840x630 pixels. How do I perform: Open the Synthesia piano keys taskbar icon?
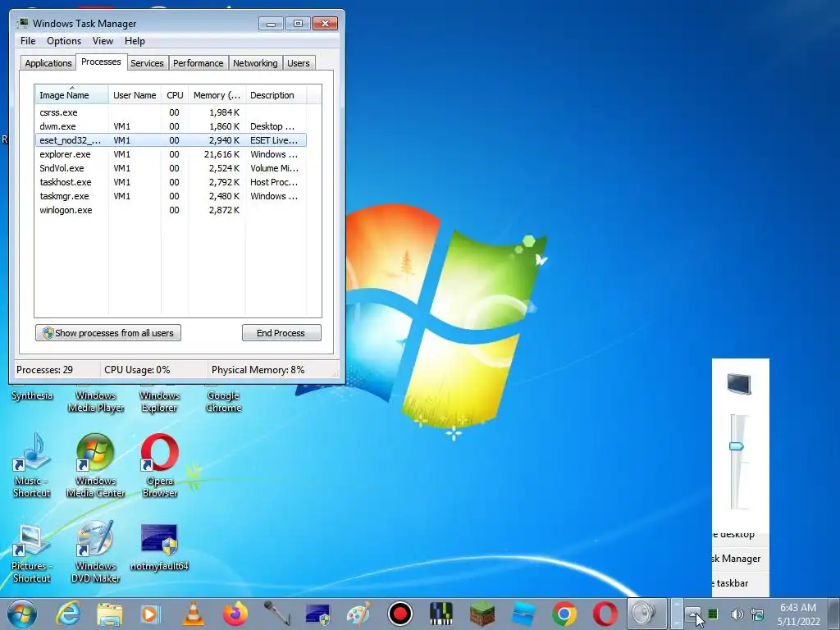click(441, 614)
